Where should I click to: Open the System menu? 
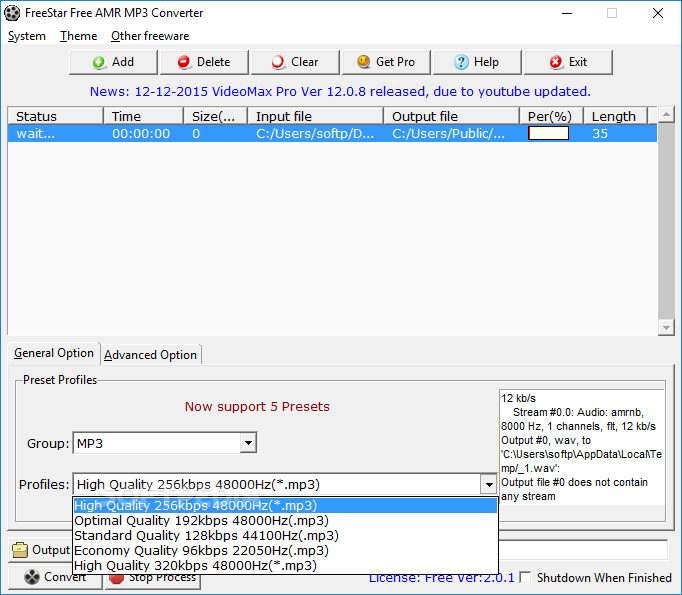27,36
